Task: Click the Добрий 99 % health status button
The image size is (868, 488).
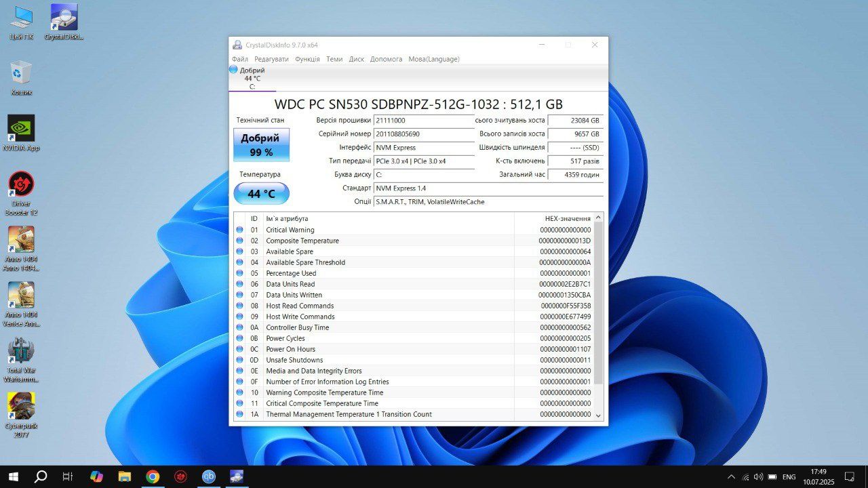Action: click(261, 144)
